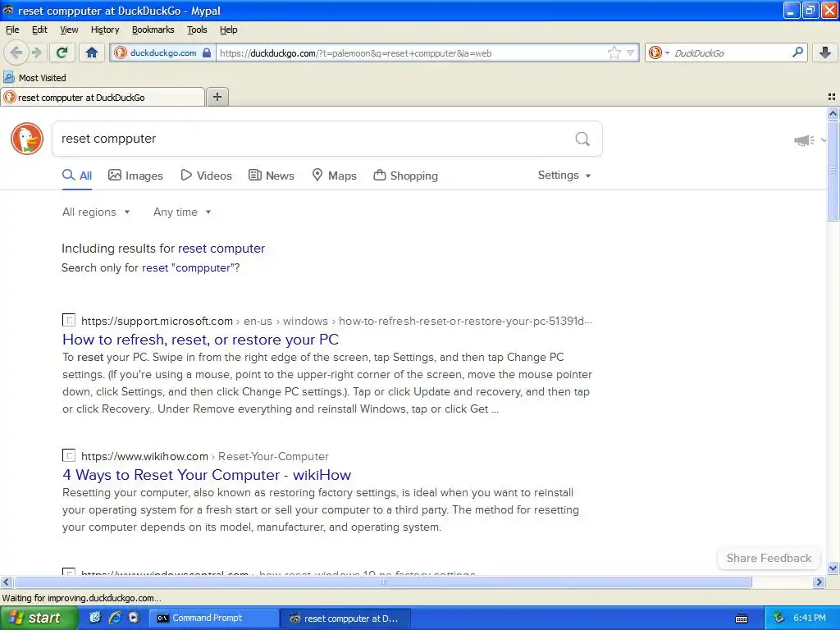The image size is (840, 630).
Task: Open the search engine selector dropdown
Action: point(659,52)
